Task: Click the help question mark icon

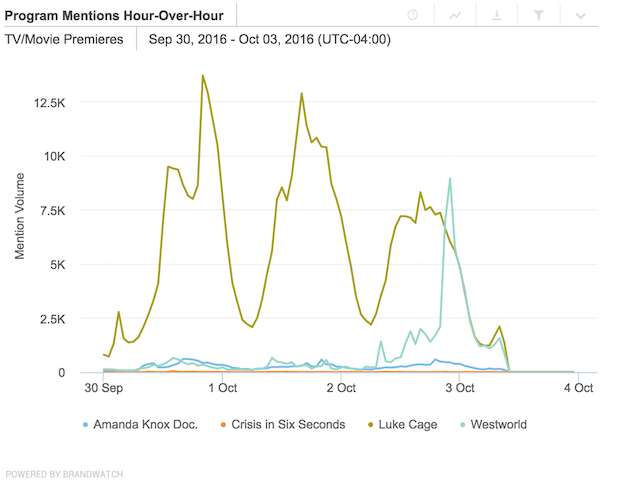Action: 414,16
